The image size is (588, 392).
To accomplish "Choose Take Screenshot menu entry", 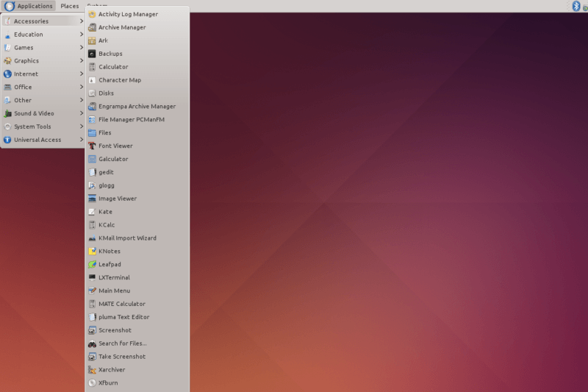I will 122,357.
